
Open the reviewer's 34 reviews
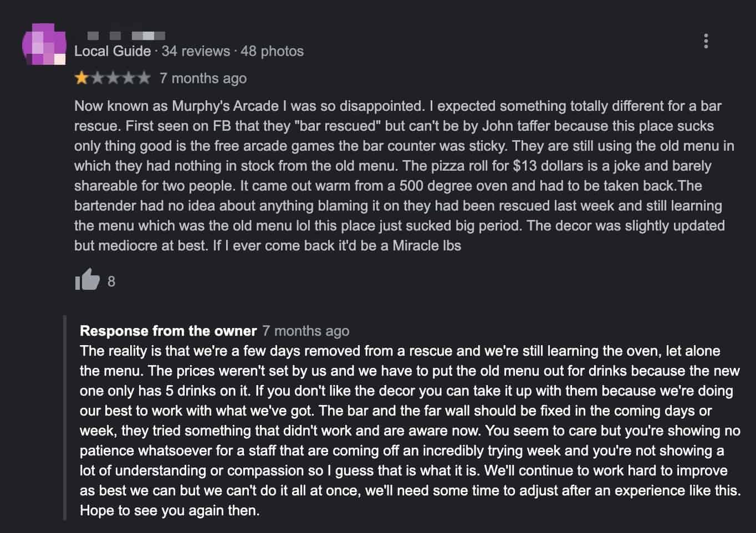click(196, 51)
